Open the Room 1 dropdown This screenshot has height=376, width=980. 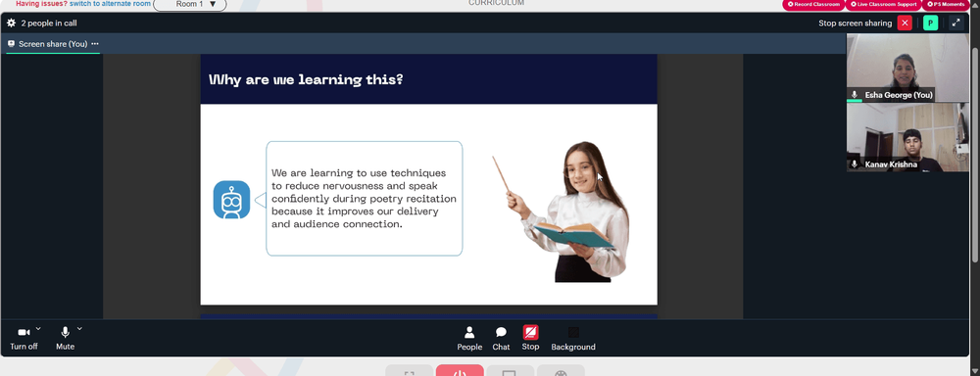pos(190,4)
